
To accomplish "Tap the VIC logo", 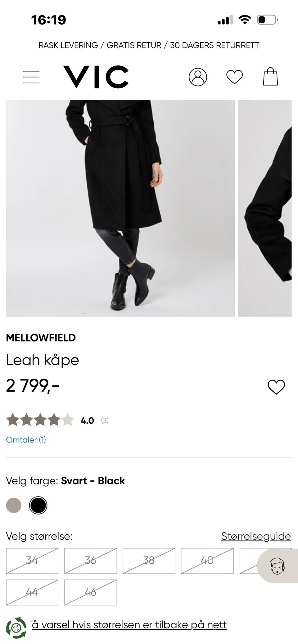I will (x=96, y=77).
